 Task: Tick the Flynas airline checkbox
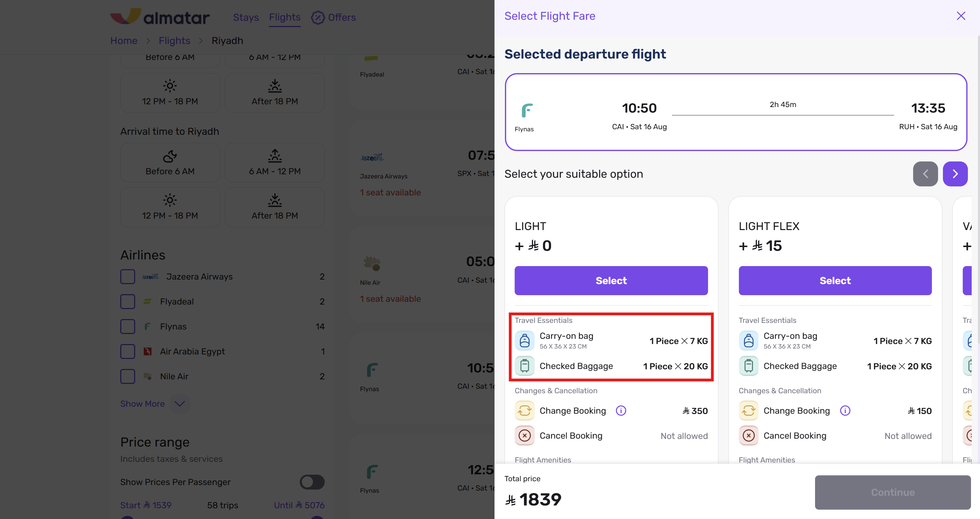(x=128, y=326)
